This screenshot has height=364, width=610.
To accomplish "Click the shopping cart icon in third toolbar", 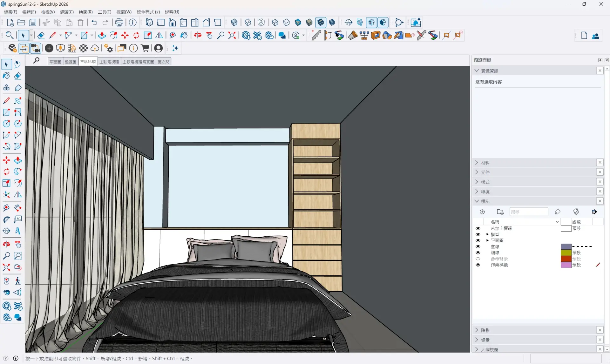I will 145,48.
